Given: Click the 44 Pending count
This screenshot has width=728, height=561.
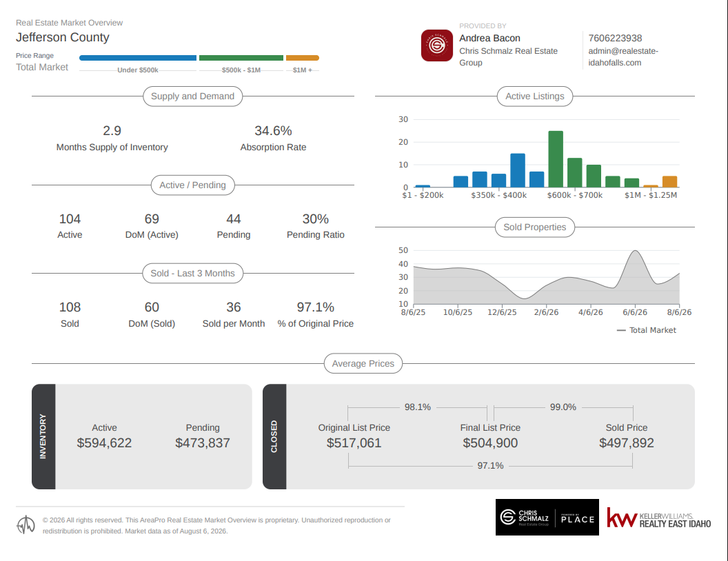Looking at the screenshot, I should click(x=234, y=219).
